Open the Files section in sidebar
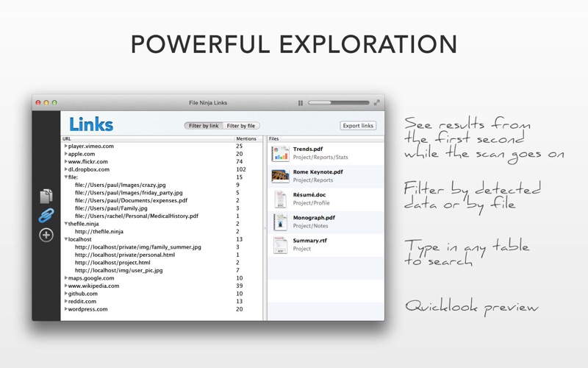 [46, 196]
